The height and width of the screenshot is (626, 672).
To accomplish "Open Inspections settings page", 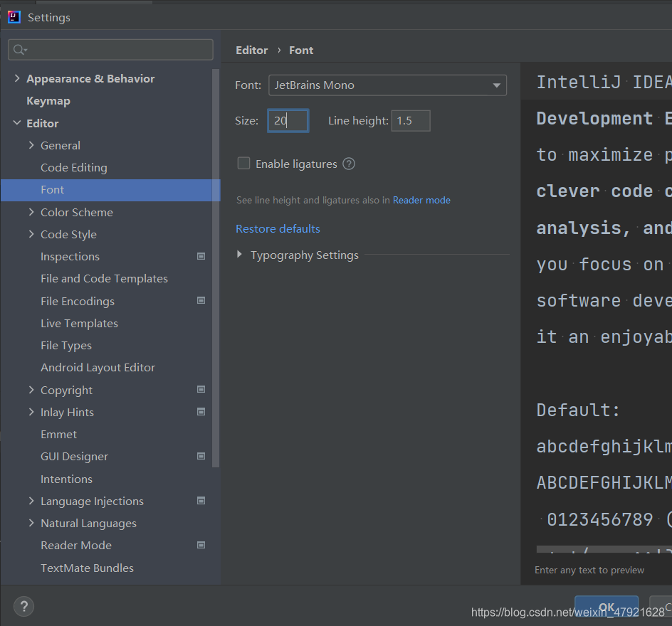I will pyautogui.click(x=70, y=257).
